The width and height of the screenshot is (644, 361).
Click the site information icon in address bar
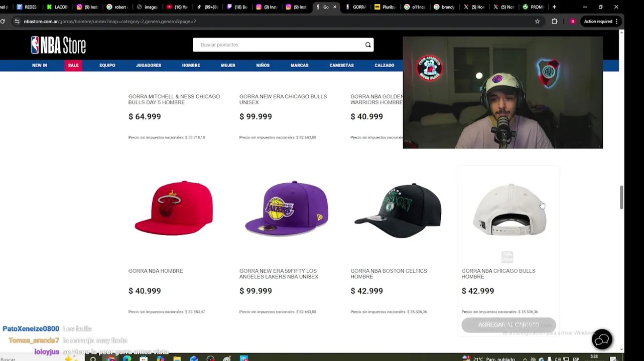coord(17,21)
